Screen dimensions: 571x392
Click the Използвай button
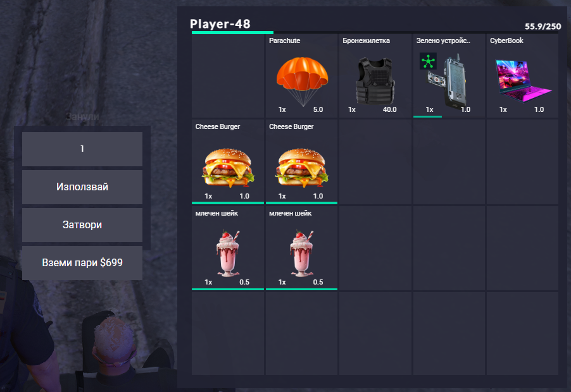(x=82, y=187)
